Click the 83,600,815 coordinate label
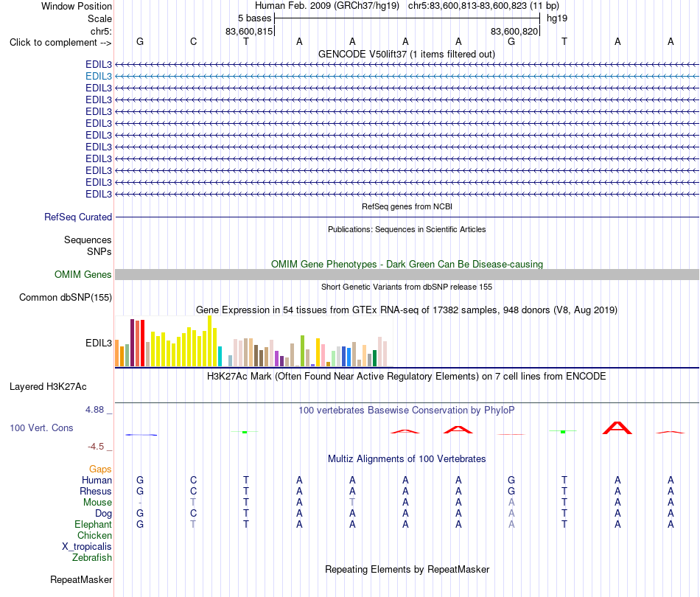Image resolution: width=700 pixels, height=597 pixels. [248, 31]
